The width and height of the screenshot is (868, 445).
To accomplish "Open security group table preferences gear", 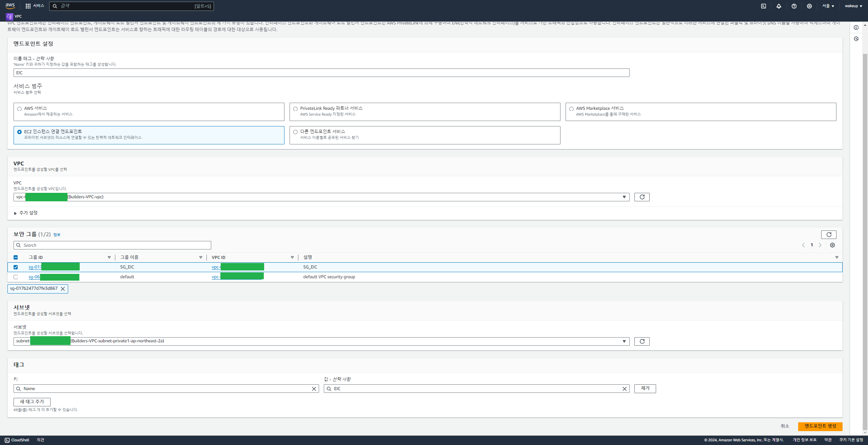I will 832,245.
